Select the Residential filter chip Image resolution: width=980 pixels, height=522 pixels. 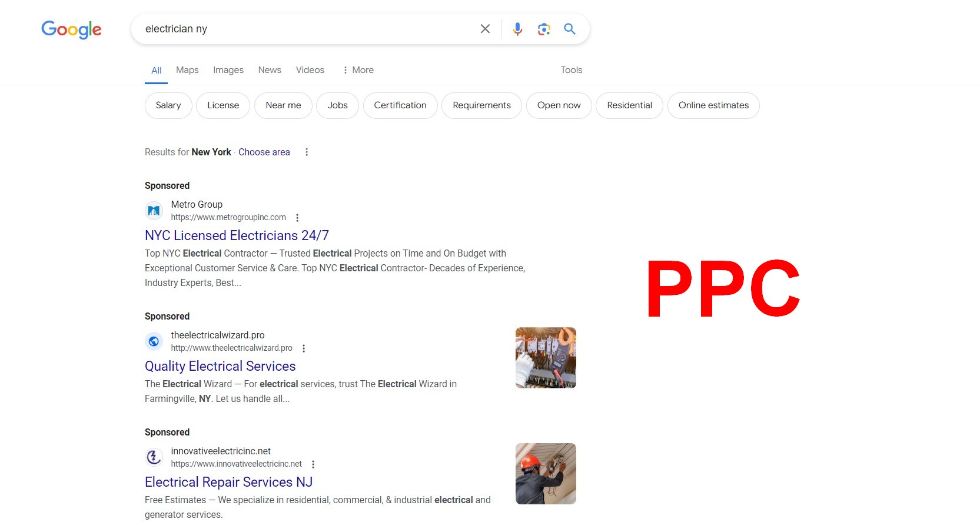point(629,105)
